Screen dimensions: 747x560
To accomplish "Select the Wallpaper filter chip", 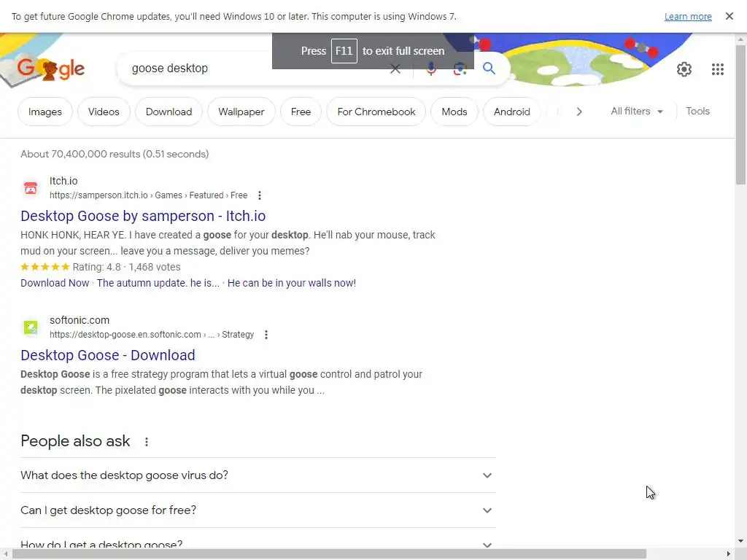I will [x=241, y=112].
